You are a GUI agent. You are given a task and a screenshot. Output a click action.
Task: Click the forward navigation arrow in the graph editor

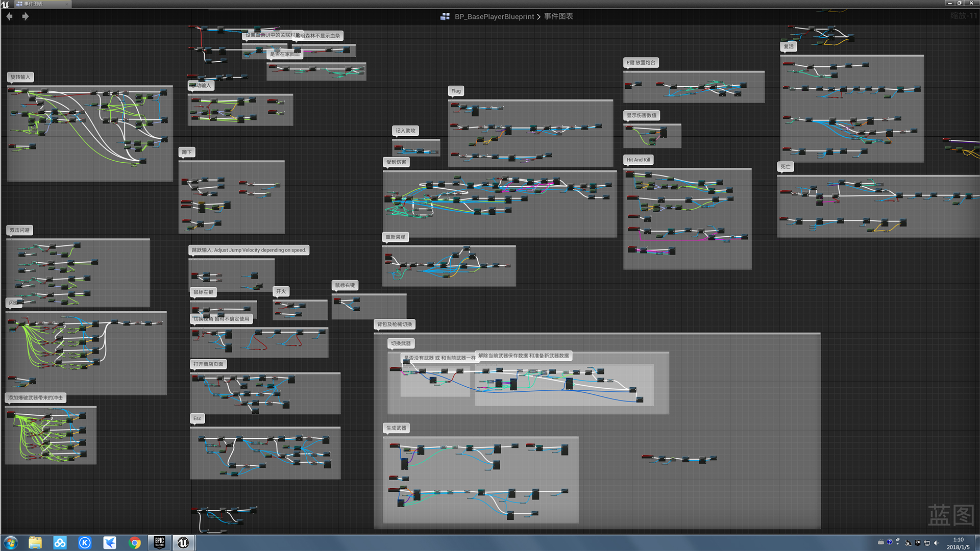(25, 16)
